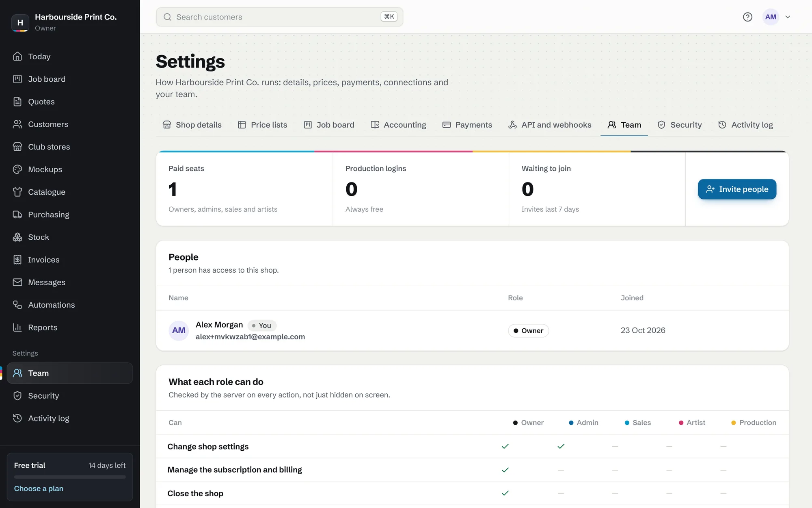Follow the Choose a plan link
This screenshot has height=508, width=812.
[39, 488]
